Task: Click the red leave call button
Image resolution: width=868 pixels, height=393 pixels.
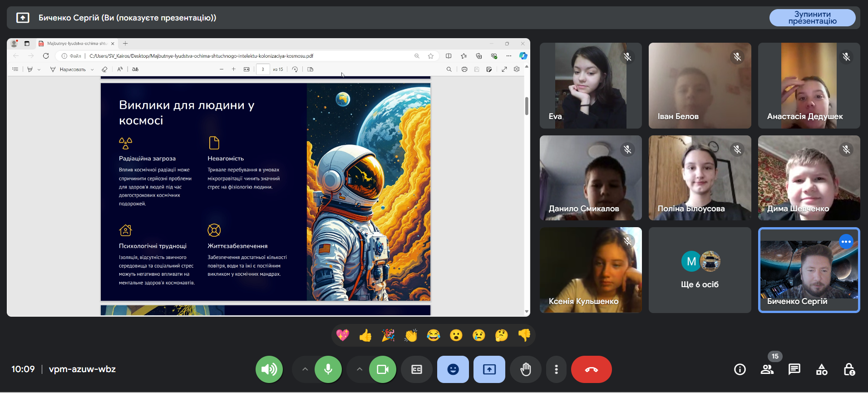Action: (x=591, y=369)
